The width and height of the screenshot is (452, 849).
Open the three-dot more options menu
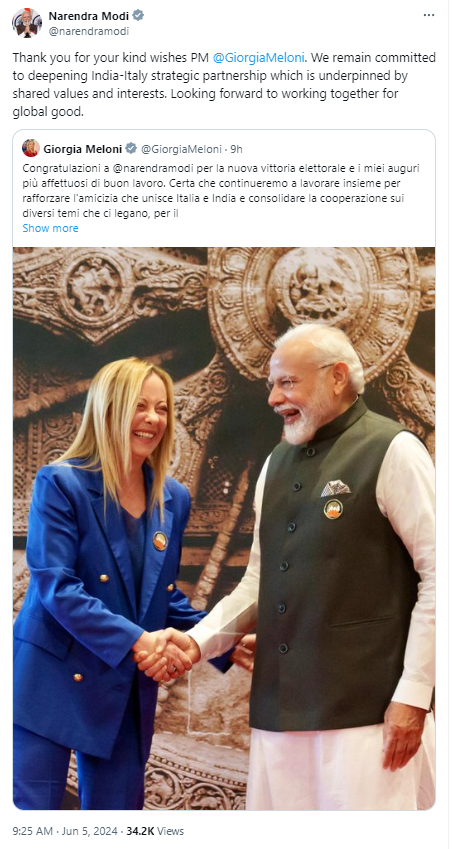(429, 15)
